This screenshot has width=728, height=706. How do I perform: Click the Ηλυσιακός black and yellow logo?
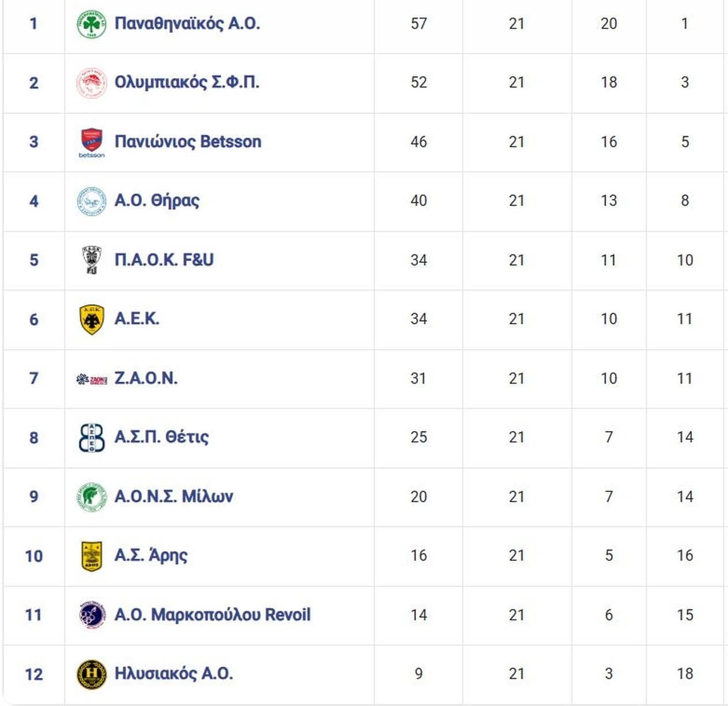tap(91, 674)
